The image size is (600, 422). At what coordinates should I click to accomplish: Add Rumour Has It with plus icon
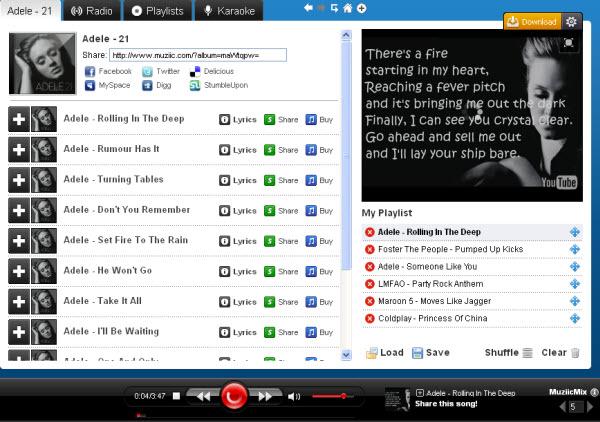pos(19,150)
